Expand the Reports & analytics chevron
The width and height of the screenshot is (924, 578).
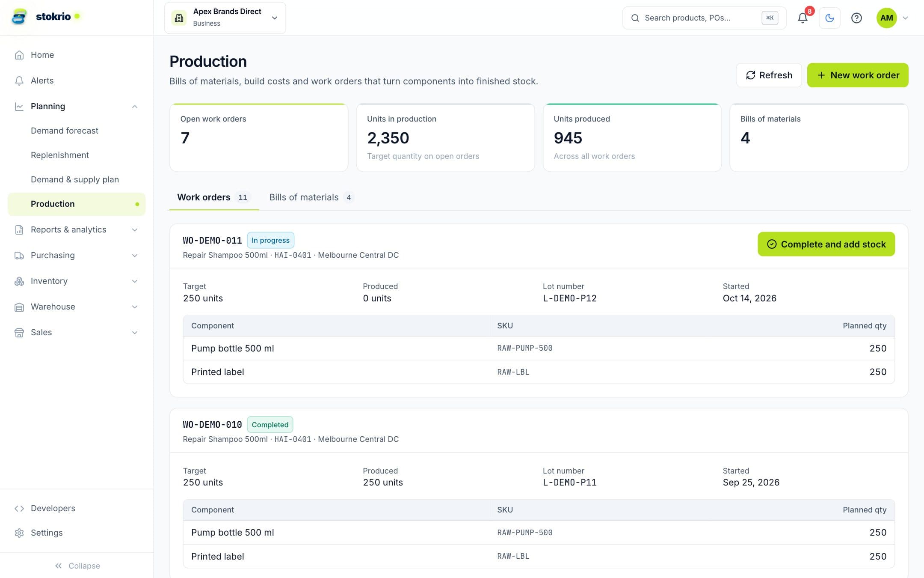pyautogui.click(x=135, y=229)
